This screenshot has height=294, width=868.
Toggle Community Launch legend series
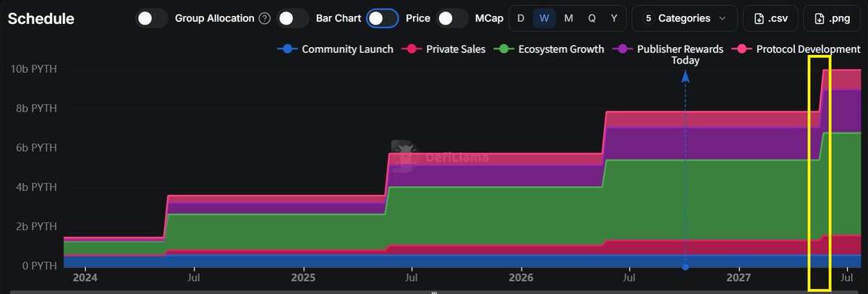336,49
